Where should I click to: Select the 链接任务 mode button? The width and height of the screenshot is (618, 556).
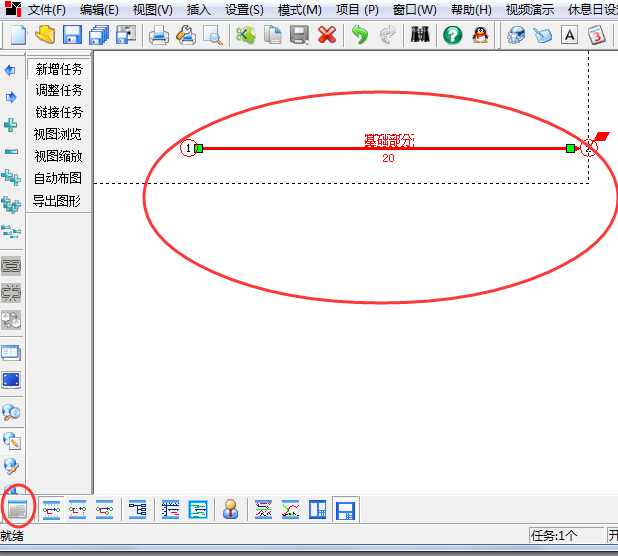[x=59, y=113]
